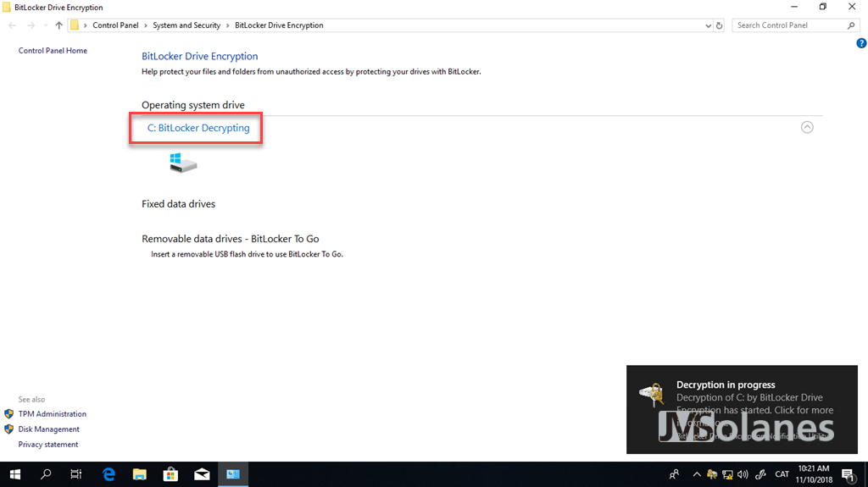Open volume control tray icon
The image size is (868, 487).
coord(743,474)
